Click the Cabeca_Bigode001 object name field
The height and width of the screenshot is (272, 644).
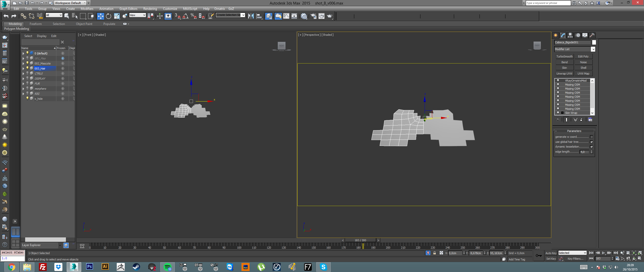572,42
